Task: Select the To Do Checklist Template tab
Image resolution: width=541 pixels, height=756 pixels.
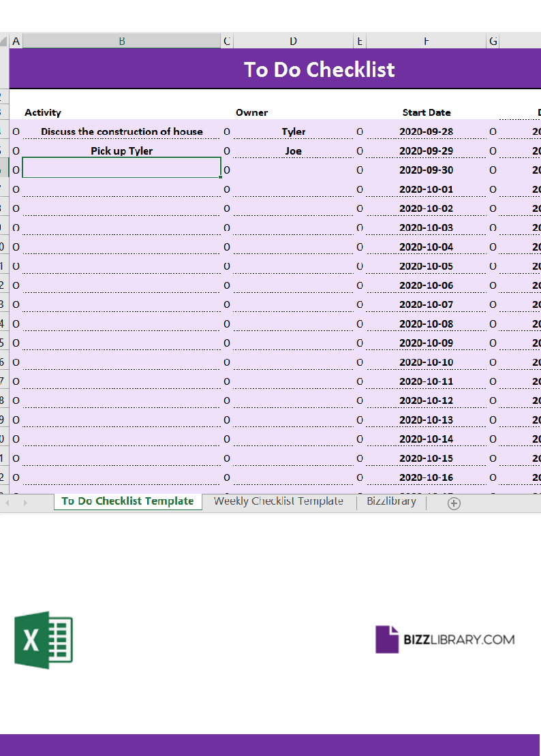Action: click(x=127, y=501)
